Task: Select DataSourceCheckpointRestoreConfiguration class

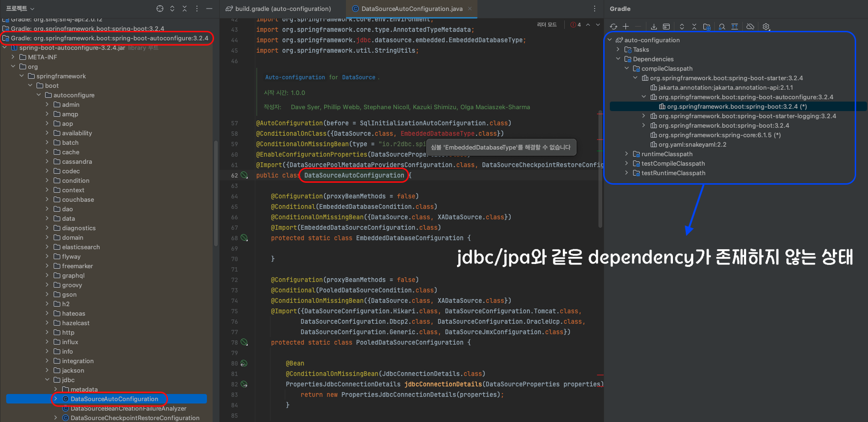Action: tap(135, 418)
